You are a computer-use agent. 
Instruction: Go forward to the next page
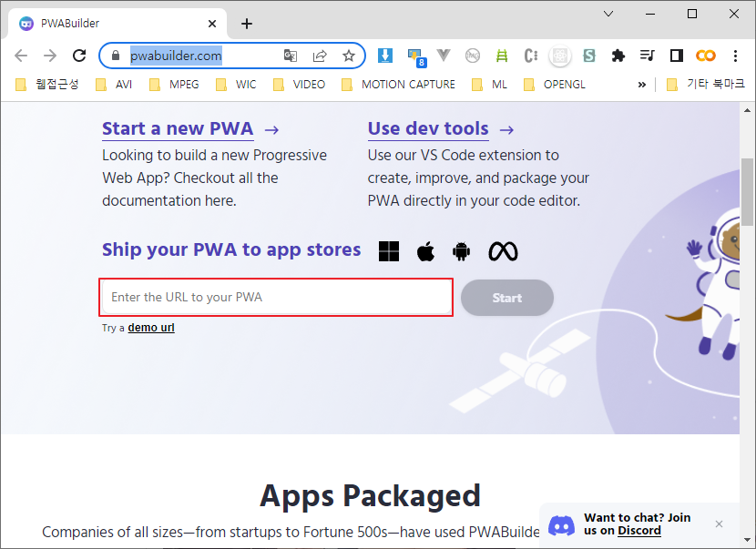click(50, 56)
